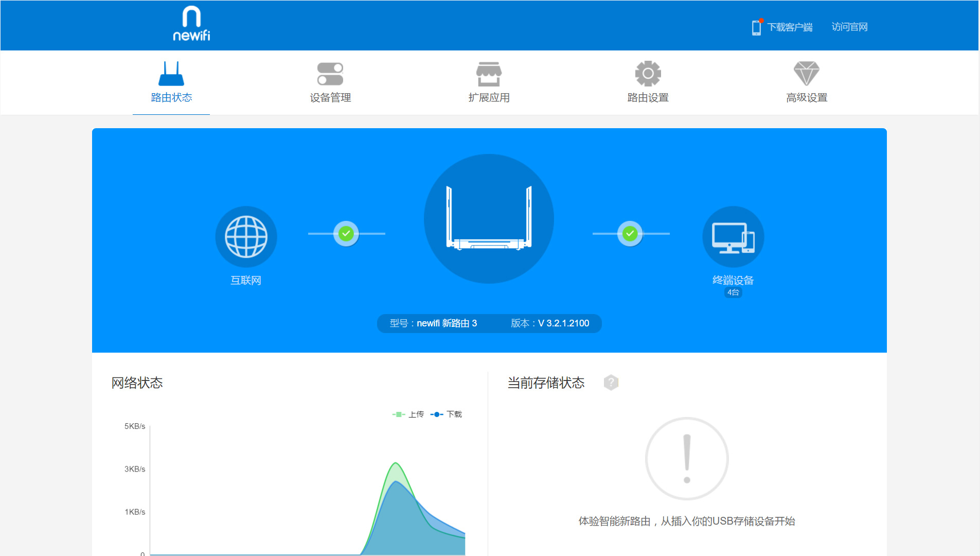Image resolution: width=980 pixels, height=556 pixels.
Task: Open the 高级设置 tab
Action: click(807, 97)
